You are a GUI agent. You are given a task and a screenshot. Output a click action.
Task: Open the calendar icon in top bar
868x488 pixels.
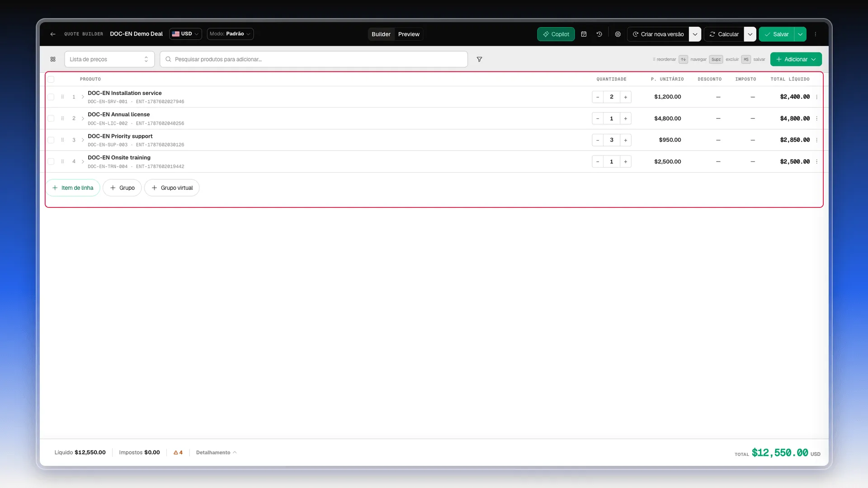click(584, 34)
